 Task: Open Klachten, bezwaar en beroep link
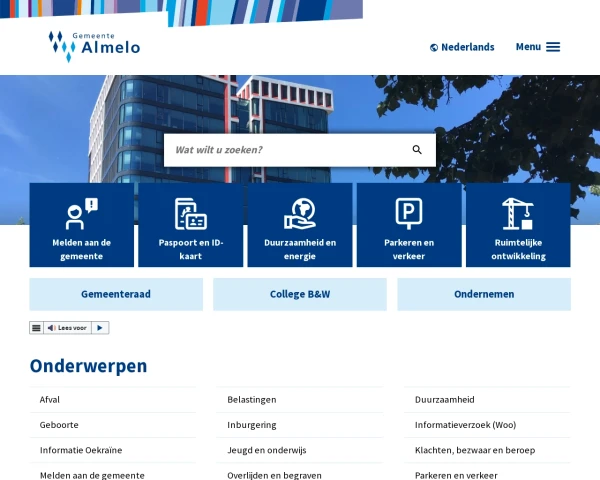(x=475, y=450)
